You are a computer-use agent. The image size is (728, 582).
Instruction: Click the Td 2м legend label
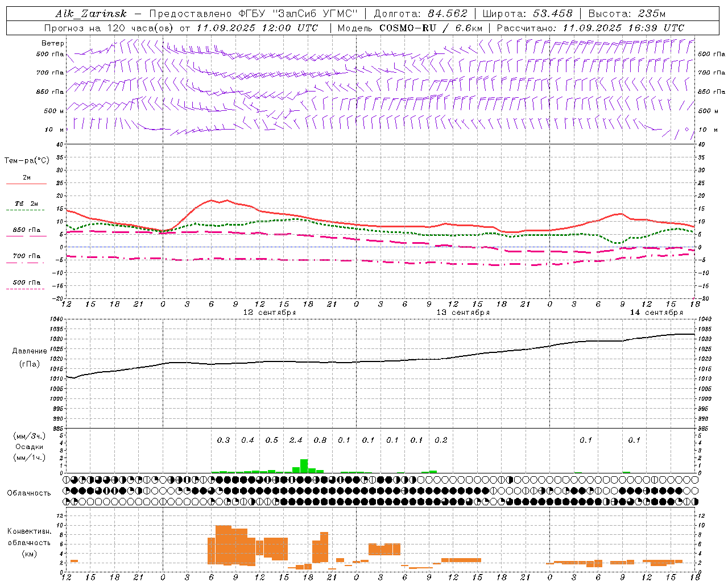coord(27,203)
